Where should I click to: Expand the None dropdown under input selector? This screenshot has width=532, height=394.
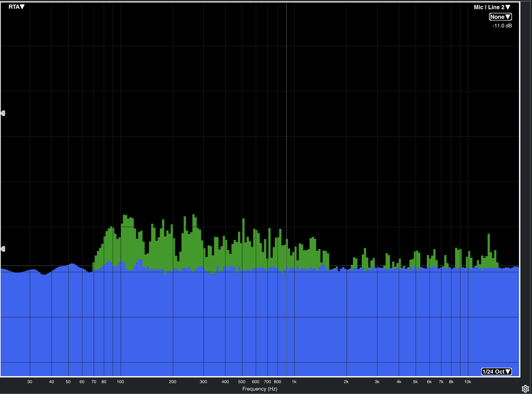(x=500, y=17)
